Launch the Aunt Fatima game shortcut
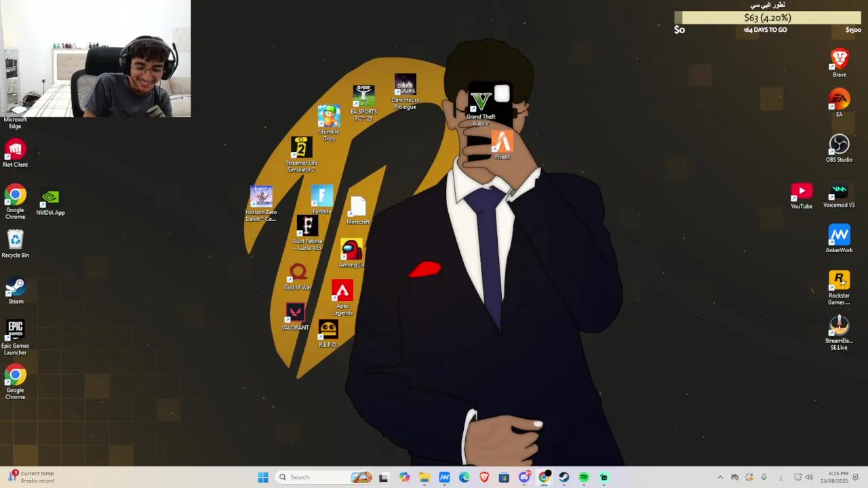868x488 pixels. (x=307, y=232)
